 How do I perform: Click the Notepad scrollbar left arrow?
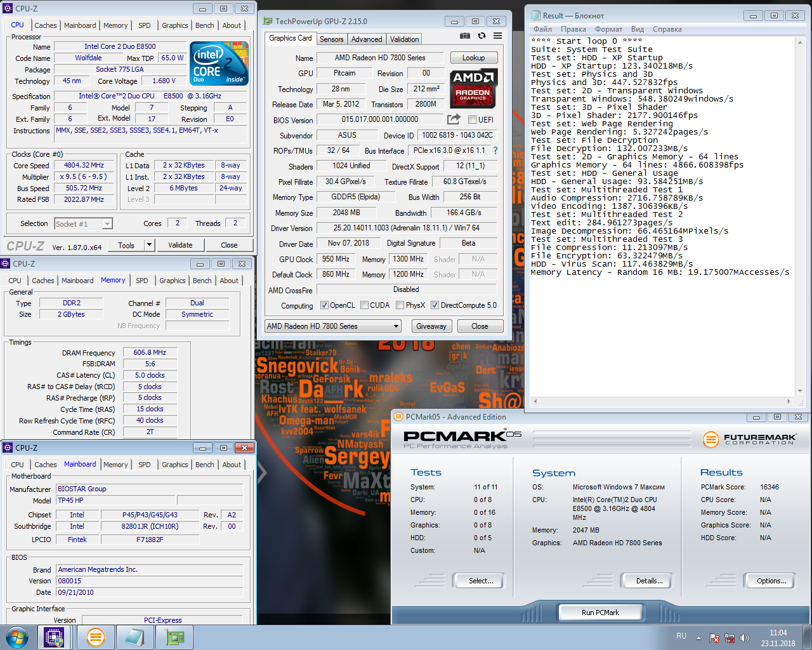pyautogui.click(x=535, y=401)
